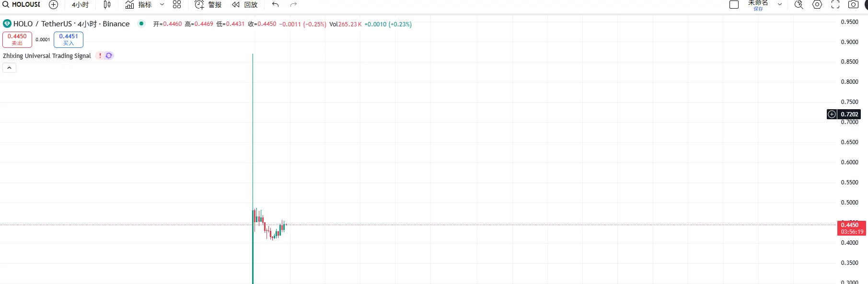The height and width of the screenshot is (284, 868).
Task: Add a symbol with the plus icon
Action: pos(54,5)
